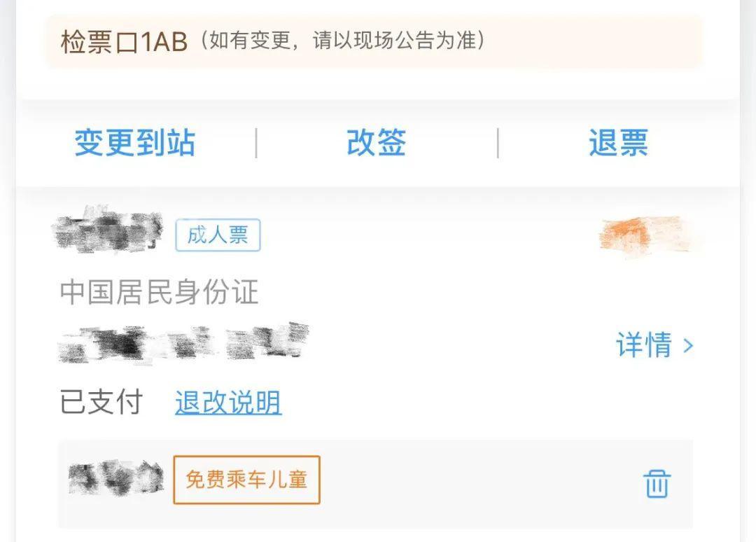Image resolution: width=756 pixels, height=542 pixels.
Task: Tap 退票 to refund the ticket
Action: click(x=619, y=143)
